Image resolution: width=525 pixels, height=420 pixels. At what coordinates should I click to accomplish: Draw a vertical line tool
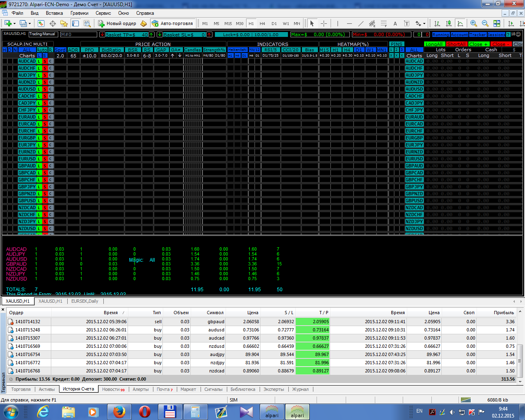pyautogui.click(x=338, y=23)
